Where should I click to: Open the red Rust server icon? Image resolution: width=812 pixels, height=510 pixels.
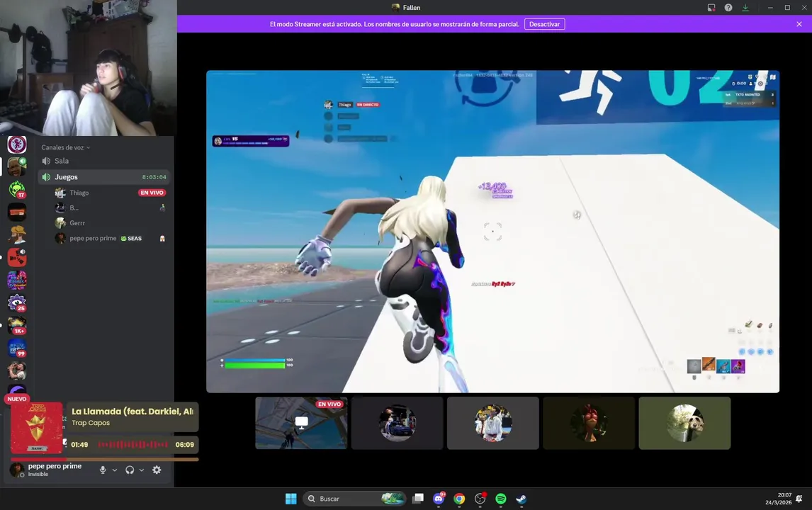point(16,257)
